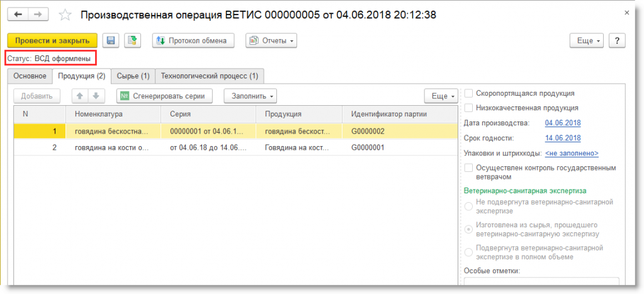Viewport: 644px width, 294px height.
Task: Open the Технологический процесс (1) tab
Action: (209, 76)
